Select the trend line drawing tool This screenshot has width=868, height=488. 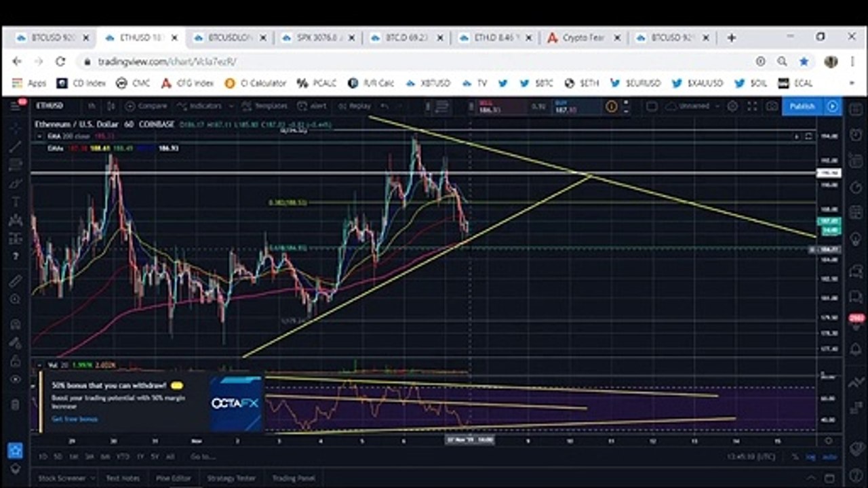pyautogui.click(x=16, y=146)
